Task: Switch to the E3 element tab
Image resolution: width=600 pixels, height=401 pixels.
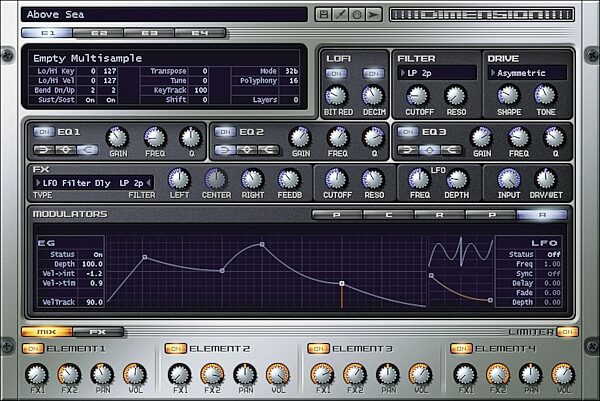Action: tap(149, 33)
